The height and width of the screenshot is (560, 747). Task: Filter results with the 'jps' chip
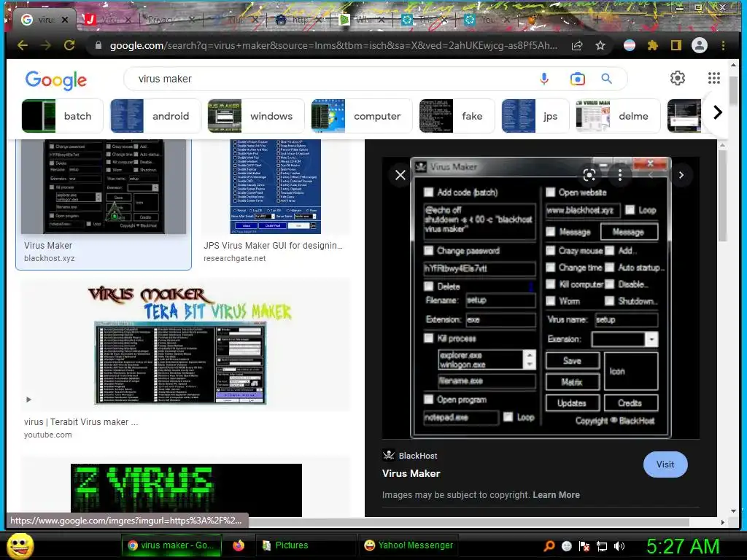coord(535,116)
